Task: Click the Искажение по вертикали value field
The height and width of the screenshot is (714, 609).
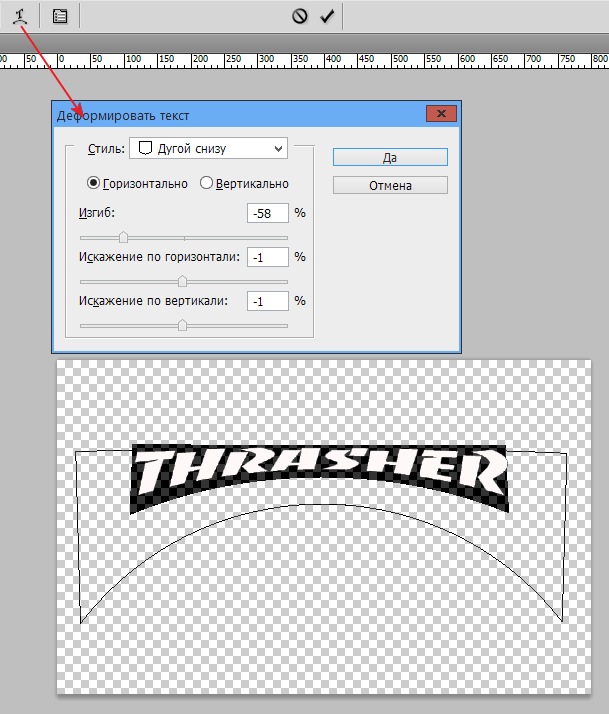Action: [x=267, y=301]
